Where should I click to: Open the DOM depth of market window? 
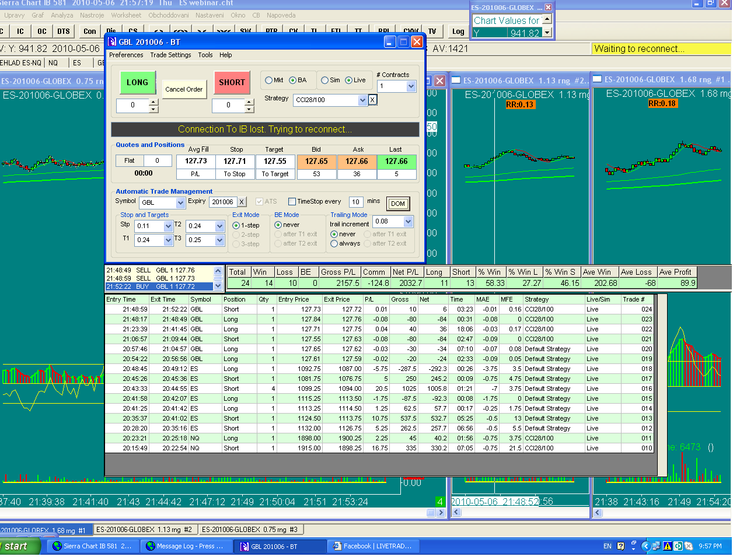point(398,204)
